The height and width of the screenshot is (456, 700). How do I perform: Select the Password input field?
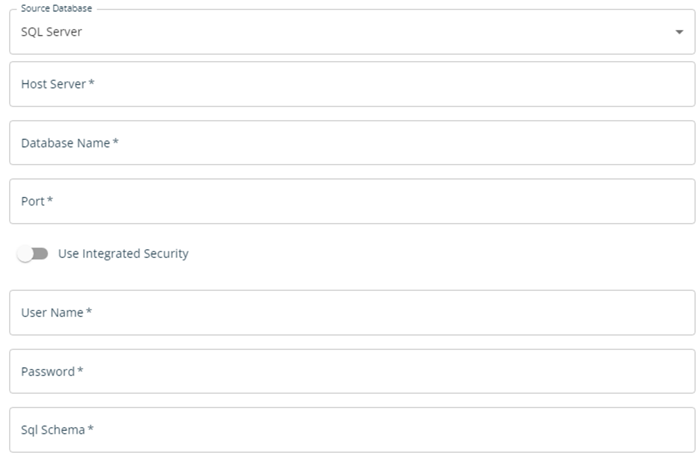pos(352,371)
